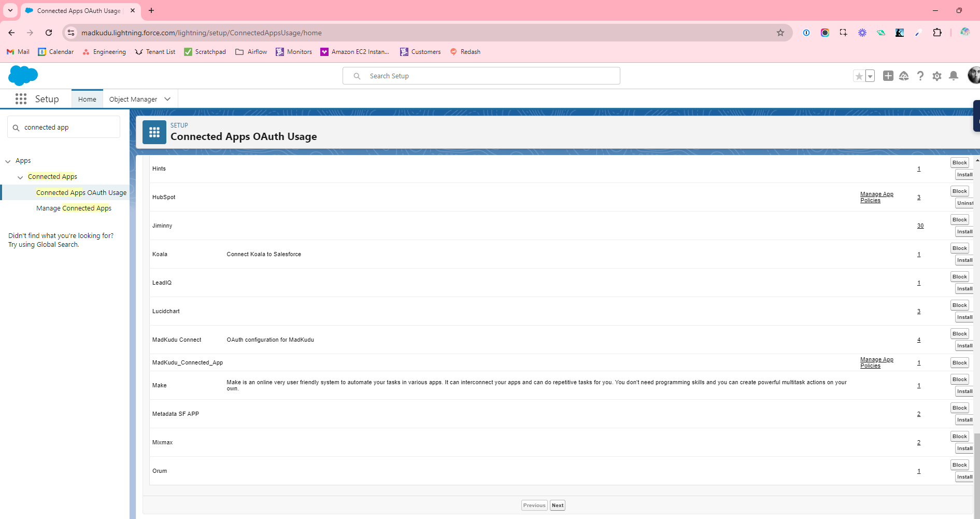Screen dimensions: 980x519
Task: Click the Quick Find box with connected app
Action: (64, 127)
